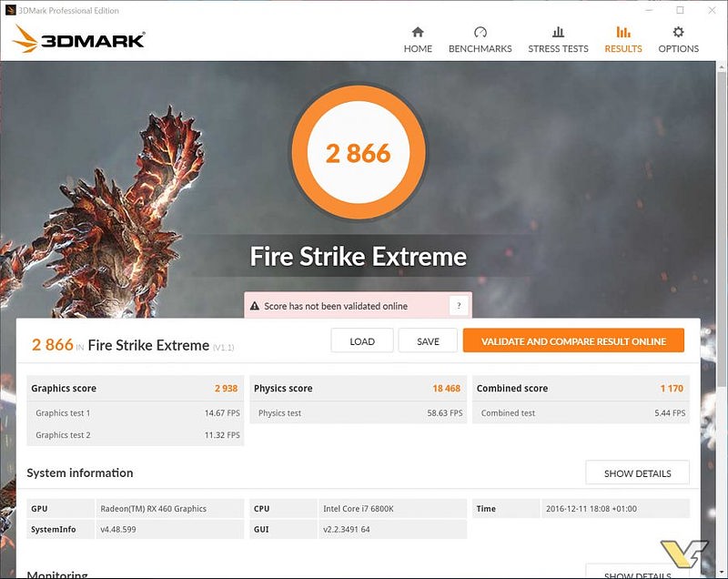Click the scrollbar up arrow
The width and height of the screenshot is (728, 579).
pyautogui.click(x=722, y=67)
